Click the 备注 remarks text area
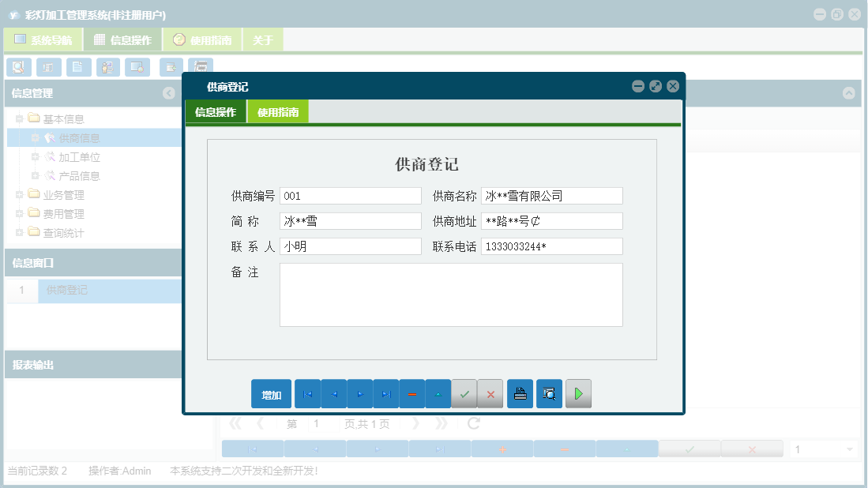Viewport: 868px width, 488px height. click(450, 296)
